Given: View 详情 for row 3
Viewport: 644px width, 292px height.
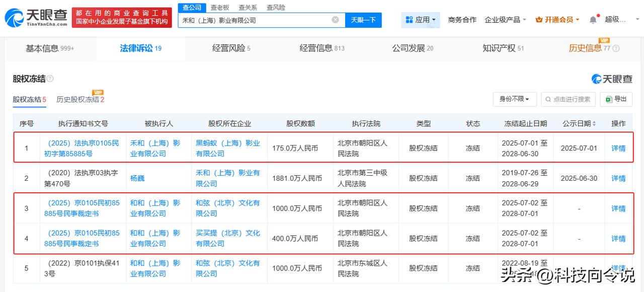Looking at the screenshot, I should click(618, 208).
